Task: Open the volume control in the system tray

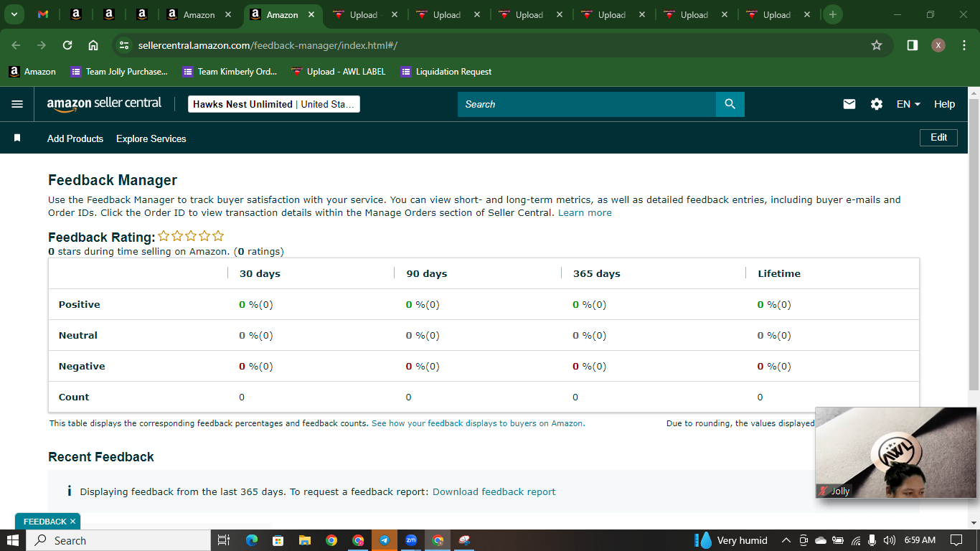Action: (890, 540)
